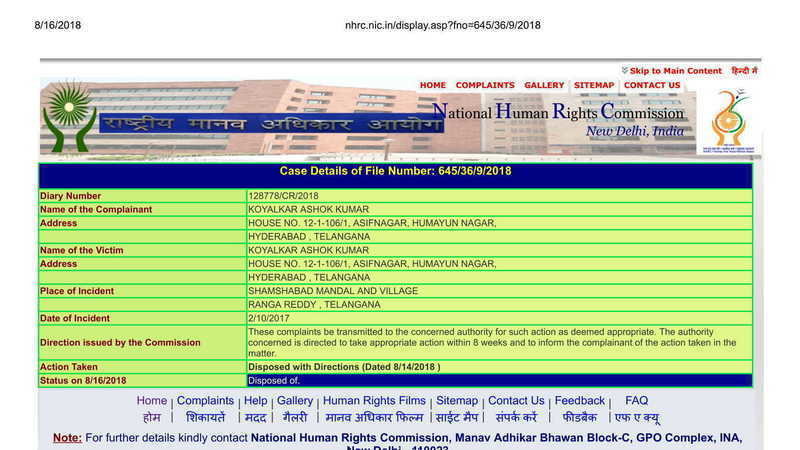
Task: Switch the site language via हिन्दी में link
Action: [744, 71]
